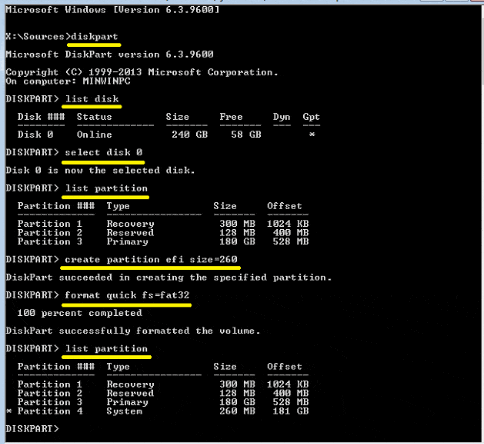The image size is (484, 444).
Task: Click the "format quick fs=fat32" command
Action: coord(127,295)
